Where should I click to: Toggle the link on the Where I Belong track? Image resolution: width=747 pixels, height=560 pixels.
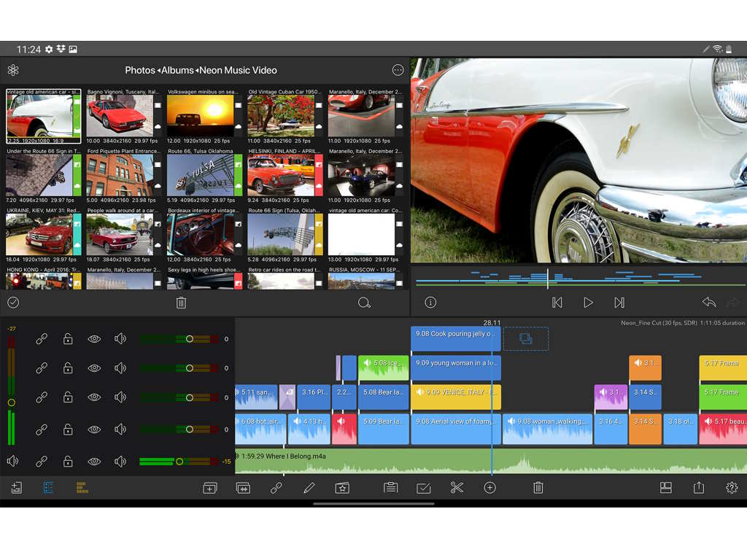[42, 462]
